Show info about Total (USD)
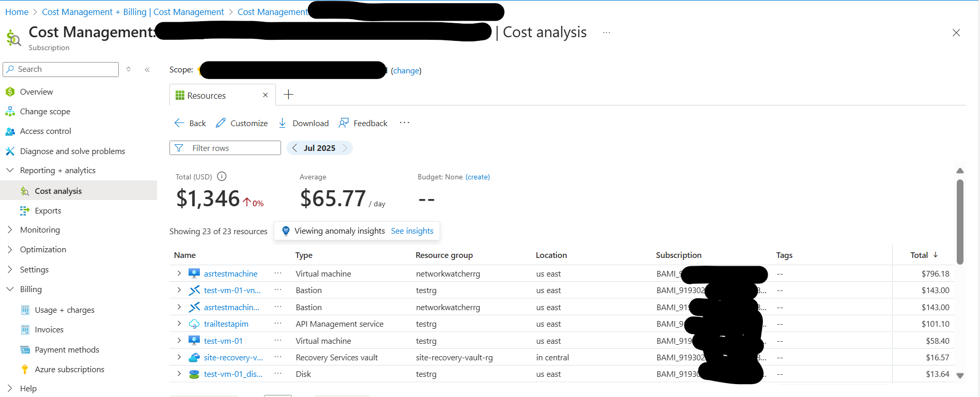 222,176
